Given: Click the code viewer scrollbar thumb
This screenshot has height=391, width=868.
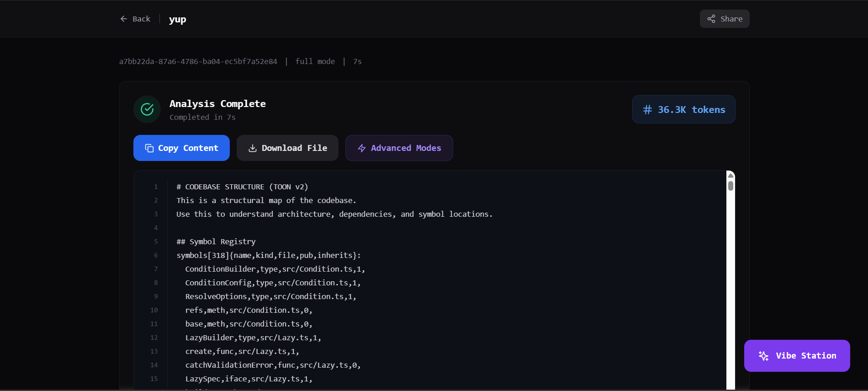Looking at the screenshot, I should coord(730,186).
